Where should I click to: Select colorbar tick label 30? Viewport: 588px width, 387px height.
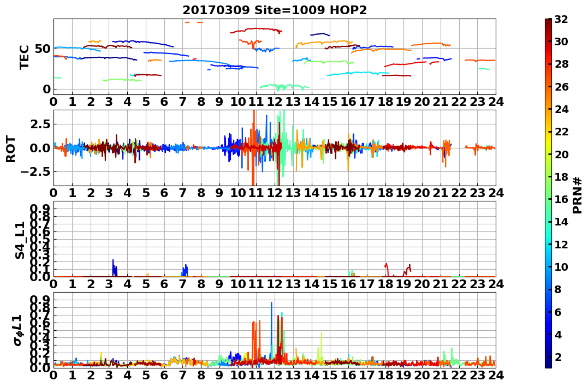(x=561, y=41)
